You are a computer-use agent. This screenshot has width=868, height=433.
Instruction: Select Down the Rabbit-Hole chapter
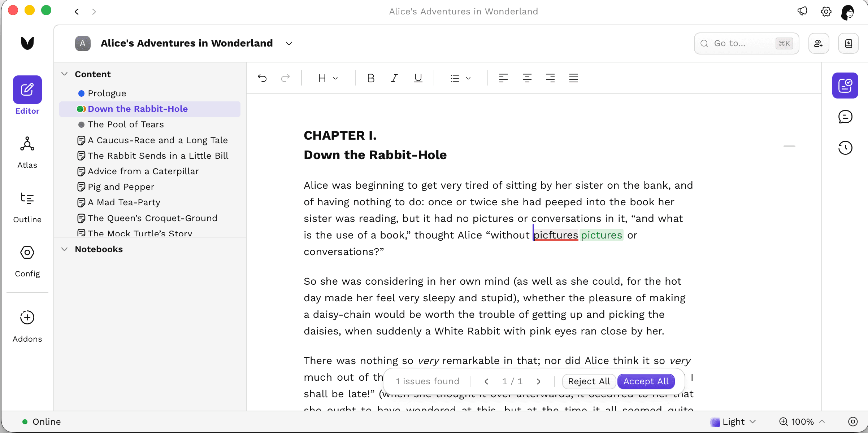150,109
